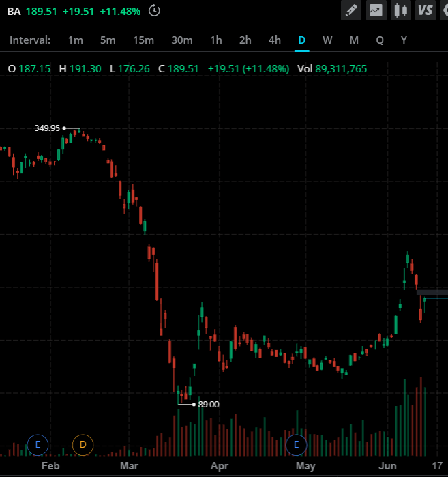
Task: Click the extended-hours clock icon
Action: click(154, 11)
